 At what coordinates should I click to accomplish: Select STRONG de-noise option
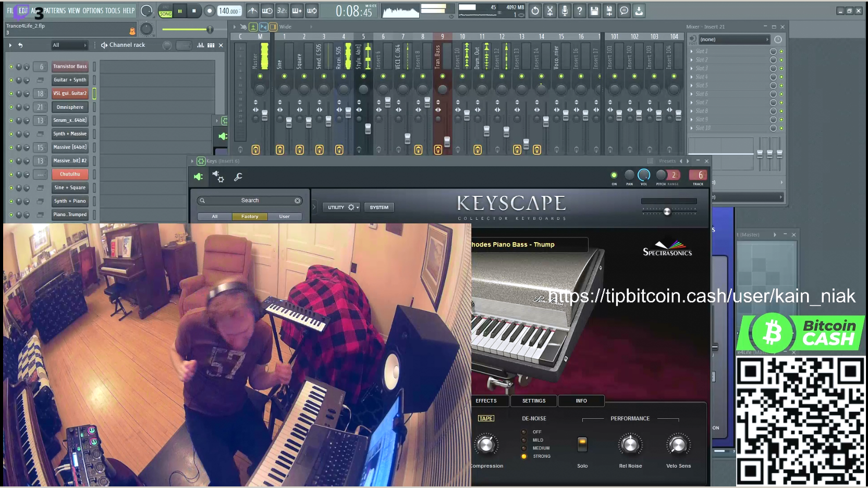pos(524,456)
